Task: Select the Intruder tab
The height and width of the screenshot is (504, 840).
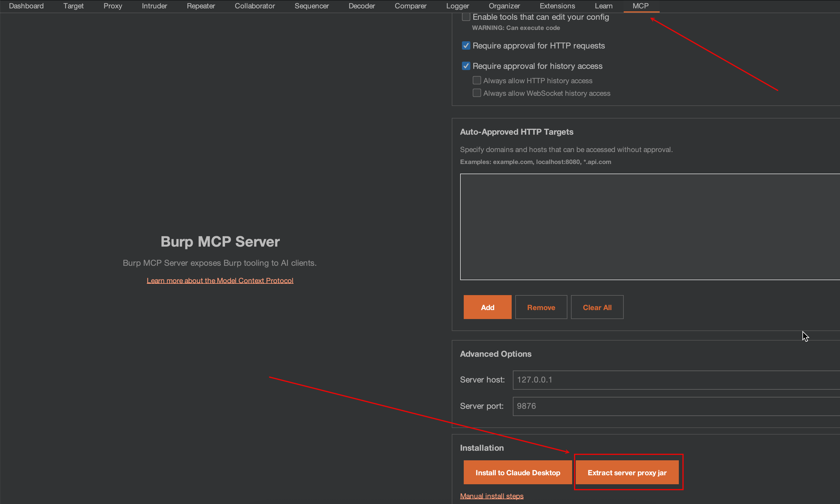Action: [154, 6]
